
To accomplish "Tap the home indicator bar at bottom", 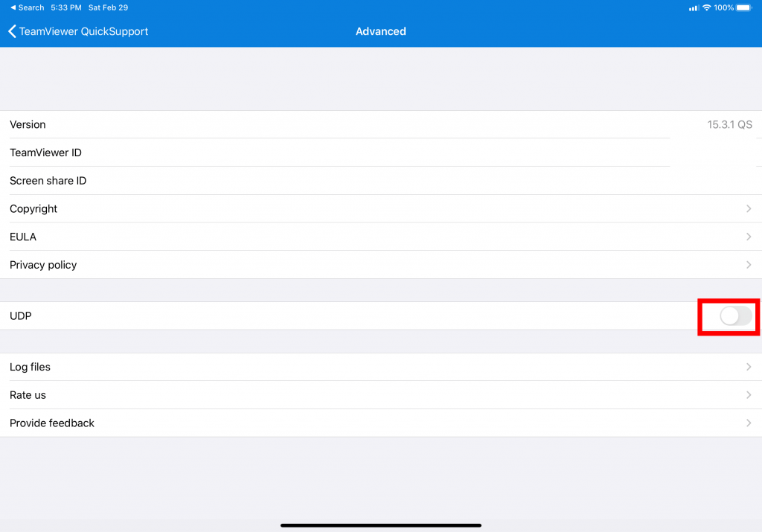I will tap(381, 525).
